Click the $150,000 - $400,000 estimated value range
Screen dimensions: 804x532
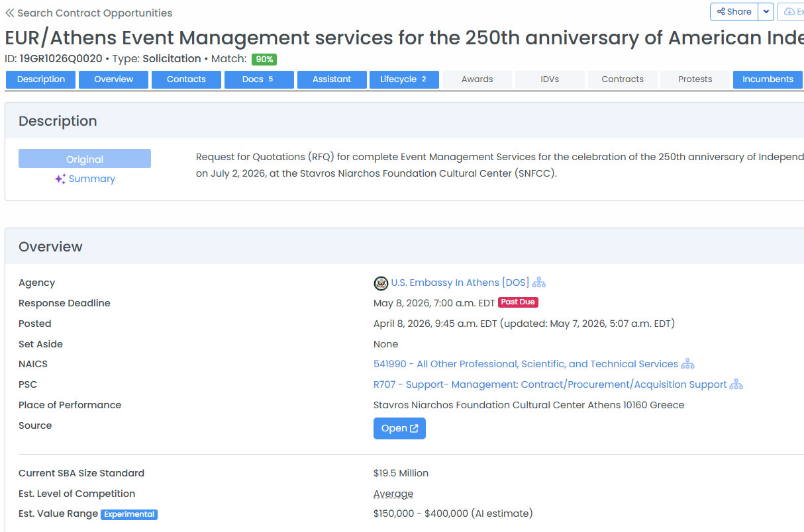(x=453, y=513)
